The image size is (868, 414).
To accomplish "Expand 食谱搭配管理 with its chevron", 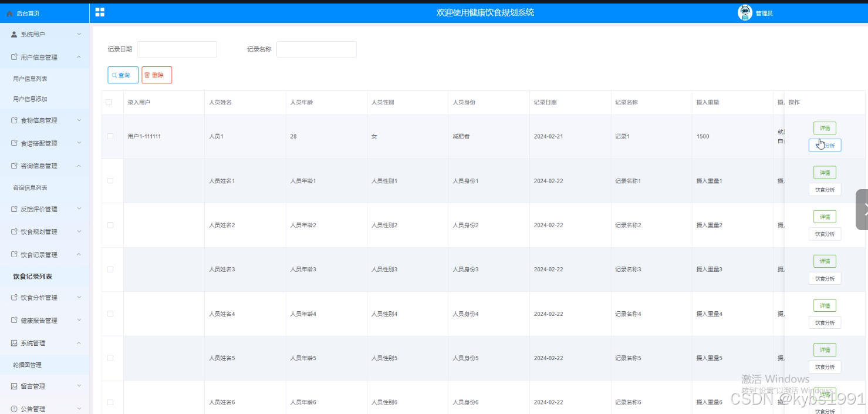I will tap(79, 143).
